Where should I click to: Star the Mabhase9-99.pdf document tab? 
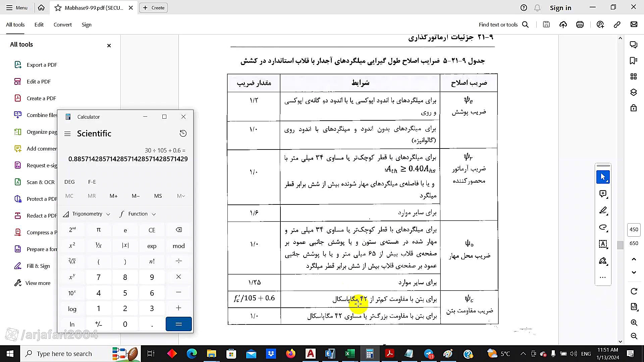click(58, 8)
